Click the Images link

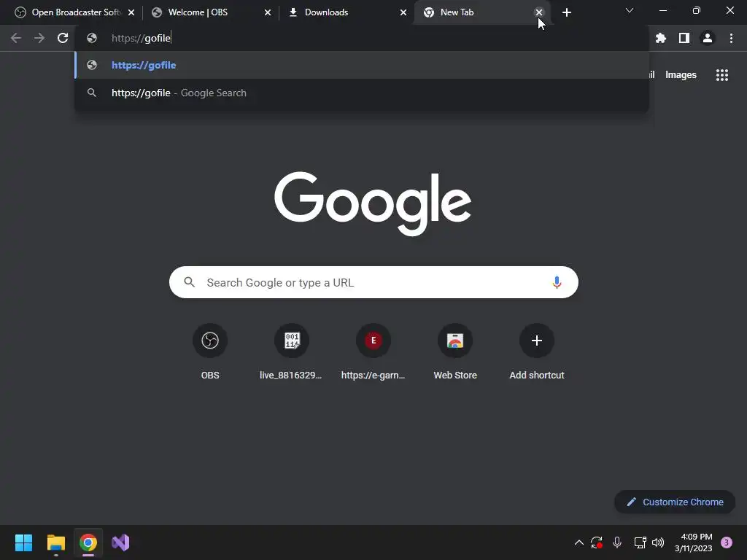pos(681,75)
